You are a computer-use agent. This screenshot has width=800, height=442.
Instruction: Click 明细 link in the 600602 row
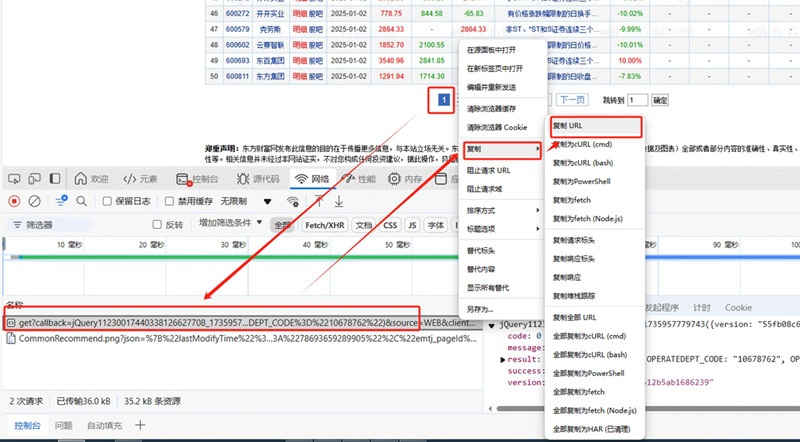point(299,45)
